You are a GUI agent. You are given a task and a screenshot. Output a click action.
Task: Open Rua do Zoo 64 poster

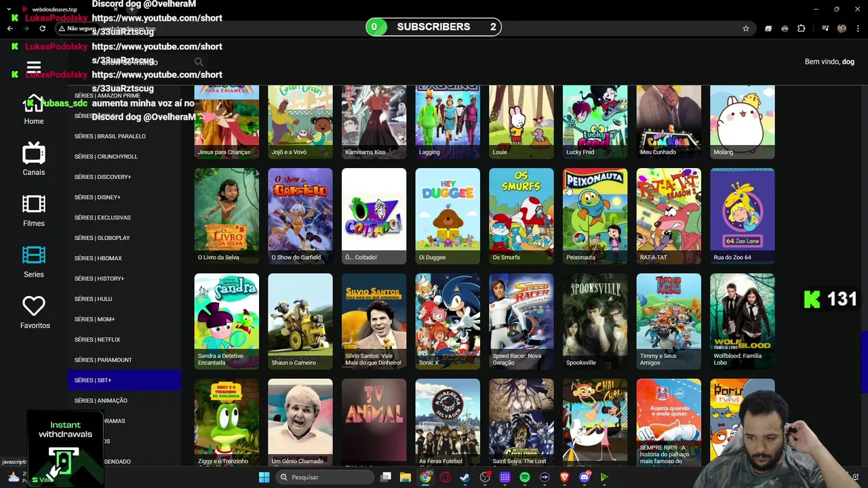pyautogui.click(x=743, y=216)
